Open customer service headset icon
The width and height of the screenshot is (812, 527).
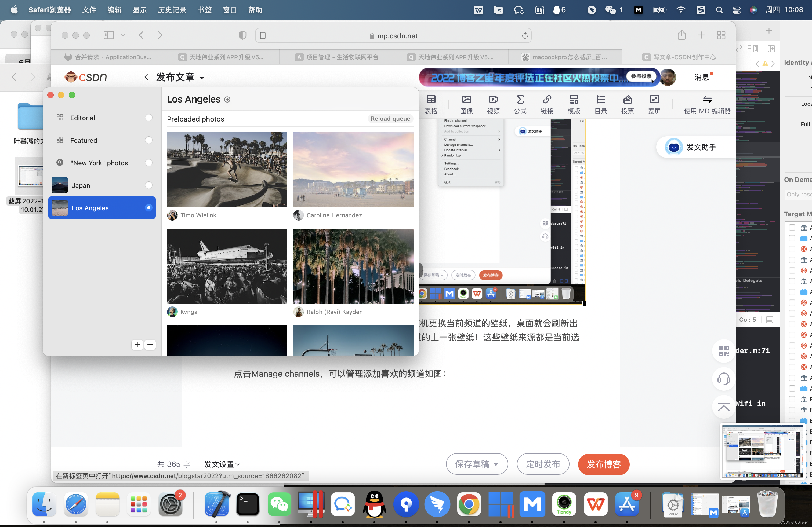tap(723, 379)
